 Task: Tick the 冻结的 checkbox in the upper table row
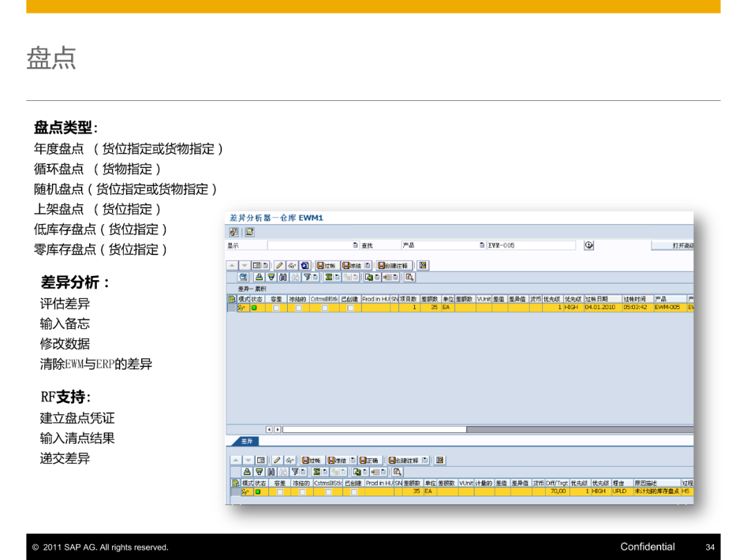pos(299,308)
